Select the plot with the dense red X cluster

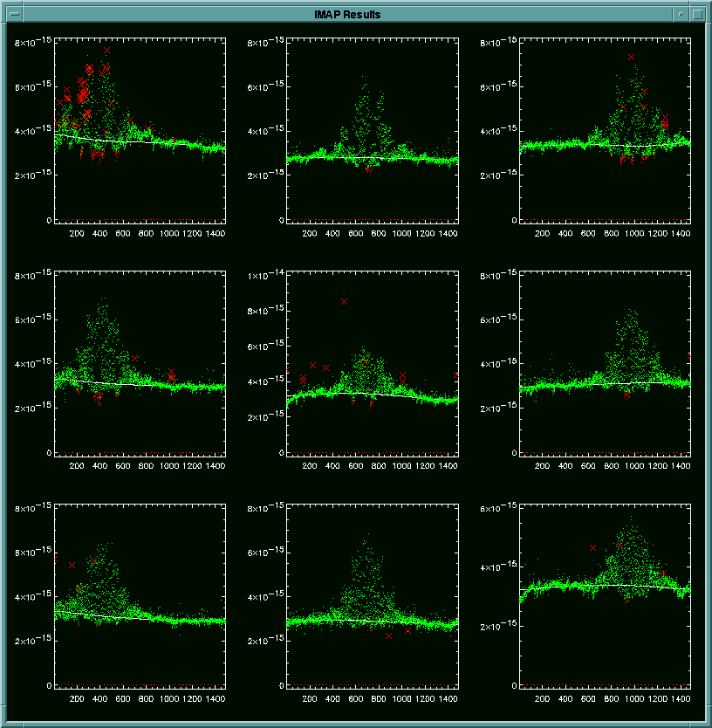140,131
